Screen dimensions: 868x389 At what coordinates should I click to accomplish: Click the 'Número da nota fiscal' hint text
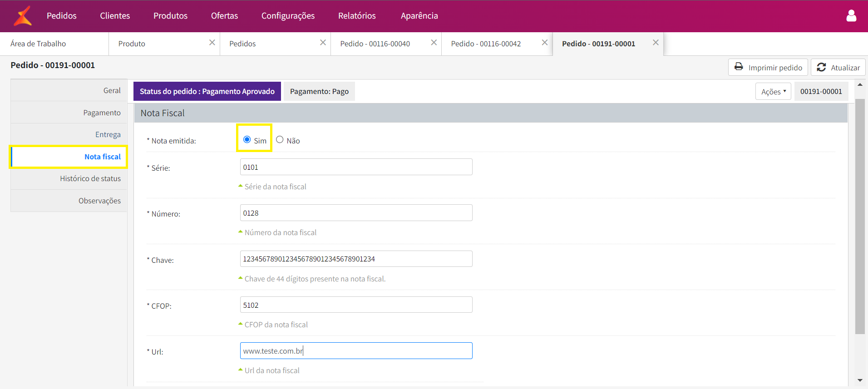tap(280, 232)
